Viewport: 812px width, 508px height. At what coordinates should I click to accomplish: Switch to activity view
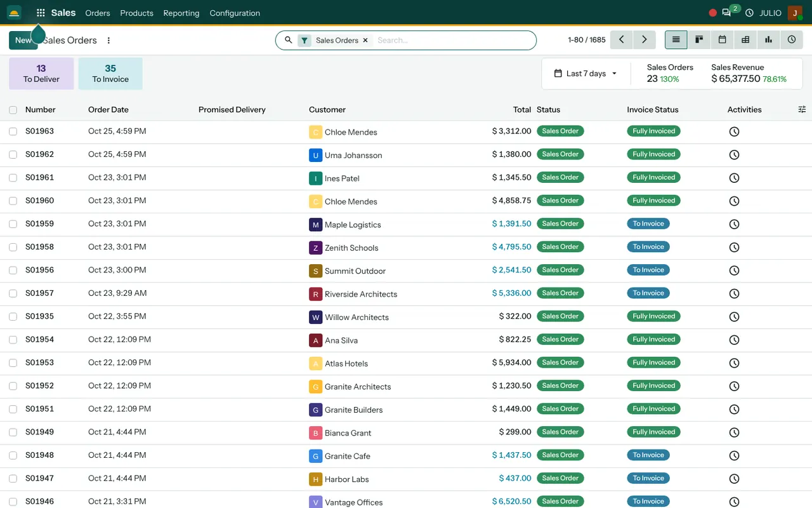click(x=792, y=39)
